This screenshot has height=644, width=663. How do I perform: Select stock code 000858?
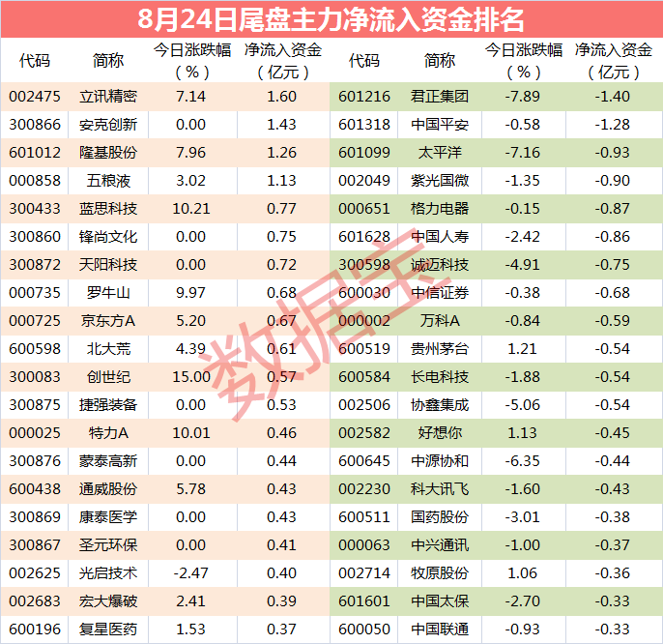coord(35,181)
